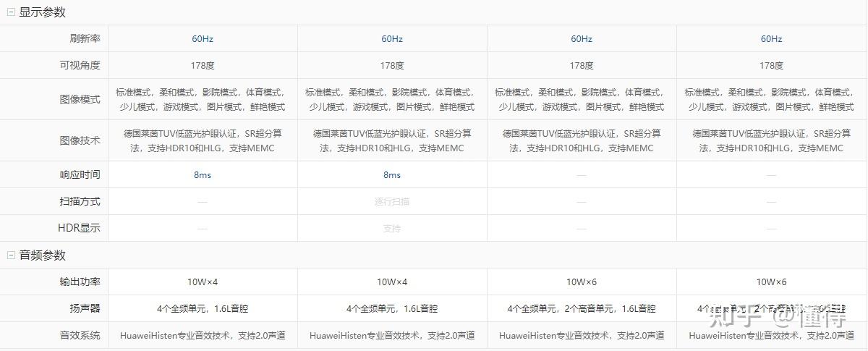Click 178度 in the fourth product column
The width and height of the screenshot is (868, 351).
(x=771, y=65)
